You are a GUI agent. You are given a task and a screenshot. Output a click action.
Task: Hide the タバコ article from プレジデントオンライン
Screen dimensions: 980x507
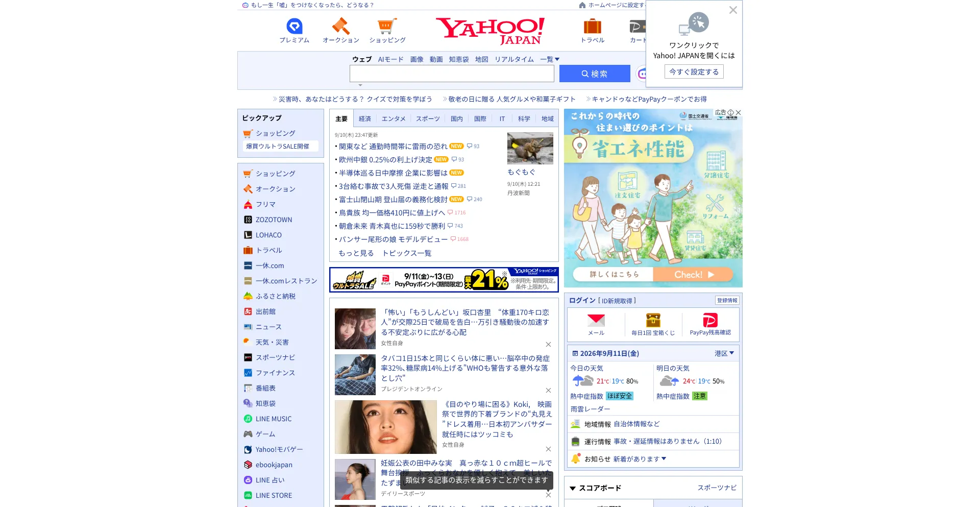click(x=548, y=390)
